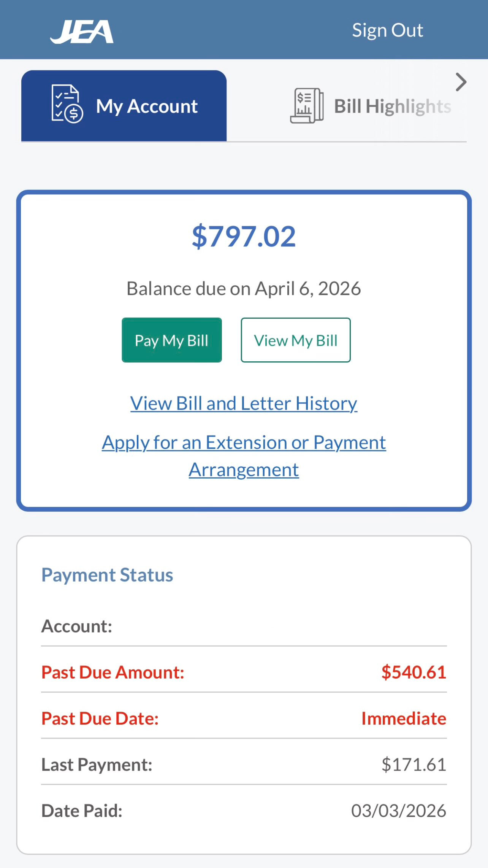Open View Bill and Letter History link
Viewport: 488px width, 868px height.
244,403
